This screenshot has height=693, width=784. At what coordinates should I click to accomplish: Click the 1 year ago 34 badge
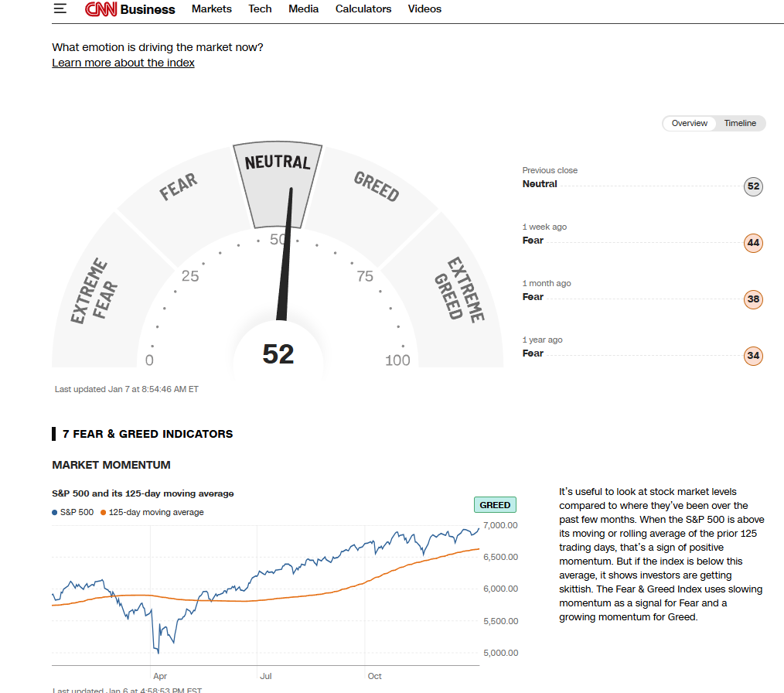(752, 356)
